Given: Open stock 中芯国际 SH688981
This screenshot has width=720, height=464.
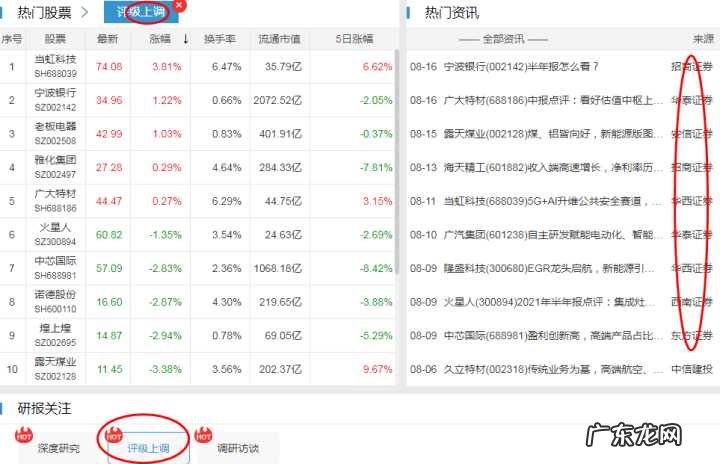Looking at the screenshot, I should click(56, 268).
